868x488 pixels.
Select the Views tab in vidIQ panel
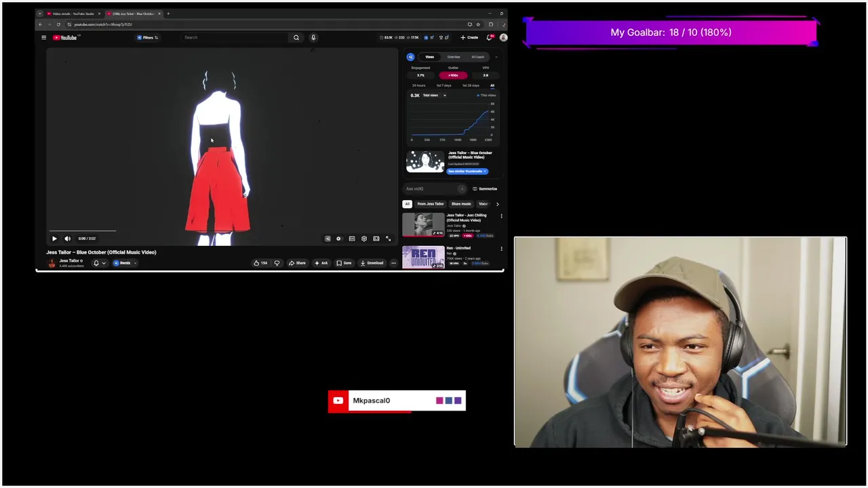coord(429,57)
